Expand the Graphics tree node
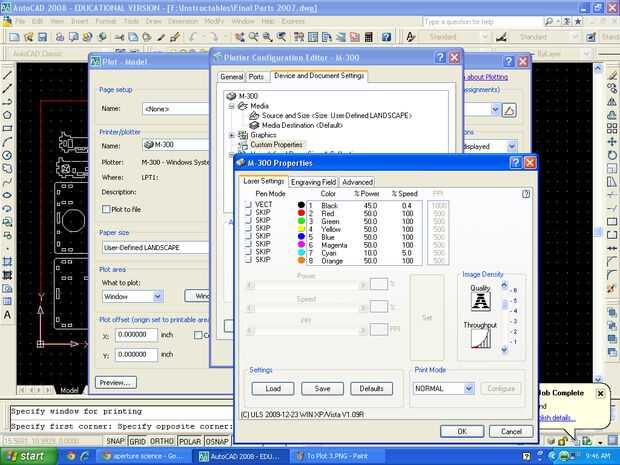The image size is (620, 465). click(x=232, y=135)
